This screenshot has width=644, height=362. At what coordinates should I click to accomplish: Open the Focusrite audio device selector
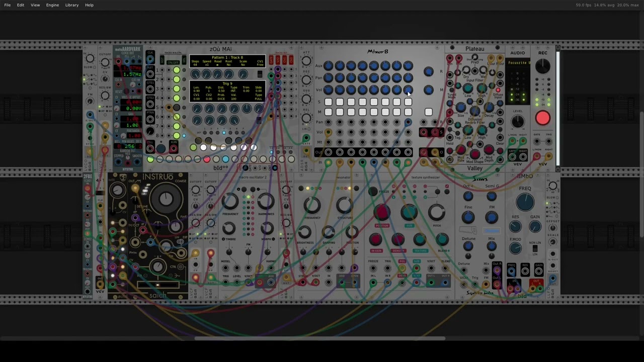[x=518, y=63]
